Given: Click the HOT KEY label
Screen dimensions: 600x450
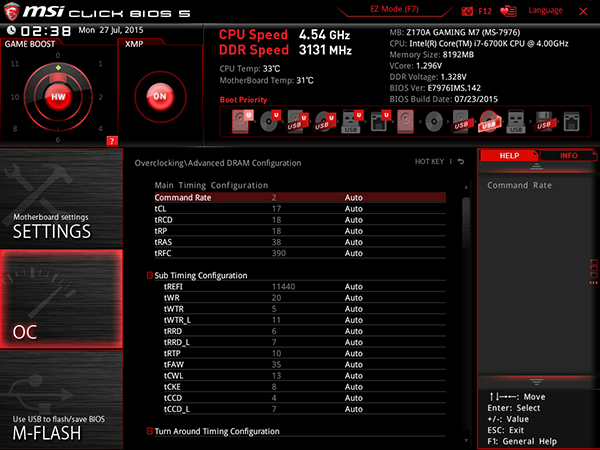Looking at the screenshot, I should (429, 161).
